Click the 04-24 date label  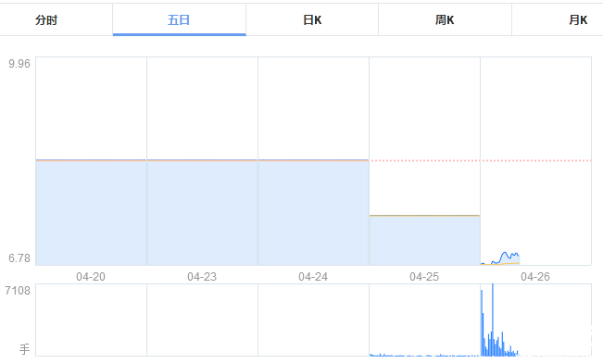click(x=313, y=277)
